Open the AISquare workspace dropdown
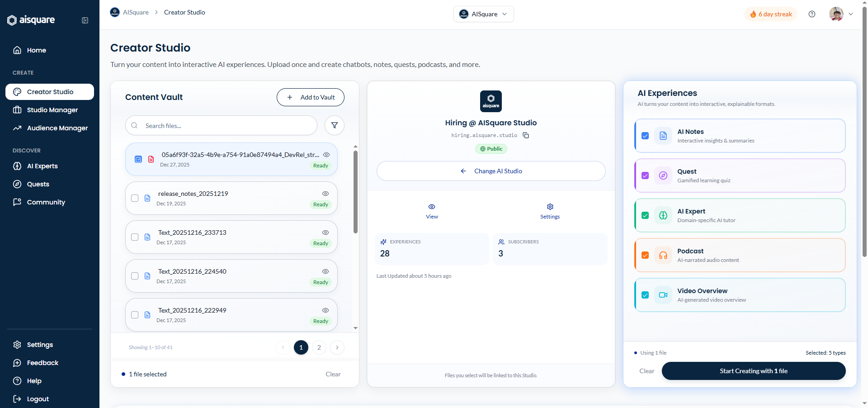The height and width of the screenshot is (408, 868). tap(483, 14)
